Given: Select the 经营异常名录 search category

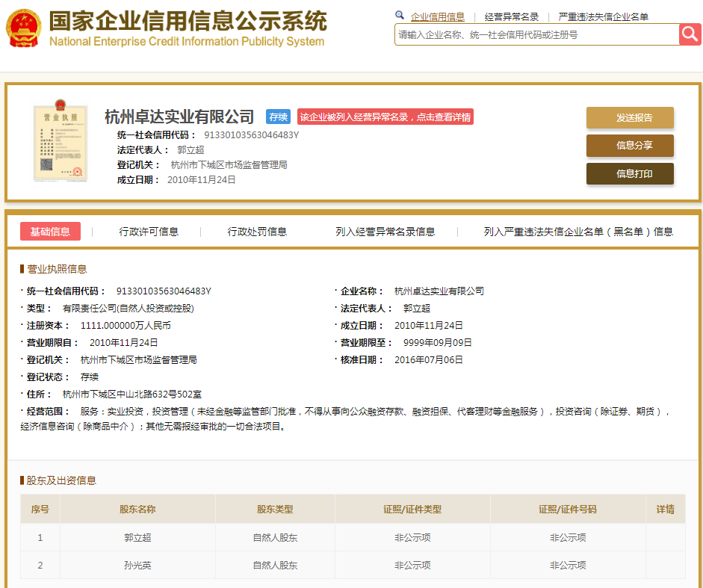Looking at the screenshot, I should pyautogui.click(x=511, y=16).
